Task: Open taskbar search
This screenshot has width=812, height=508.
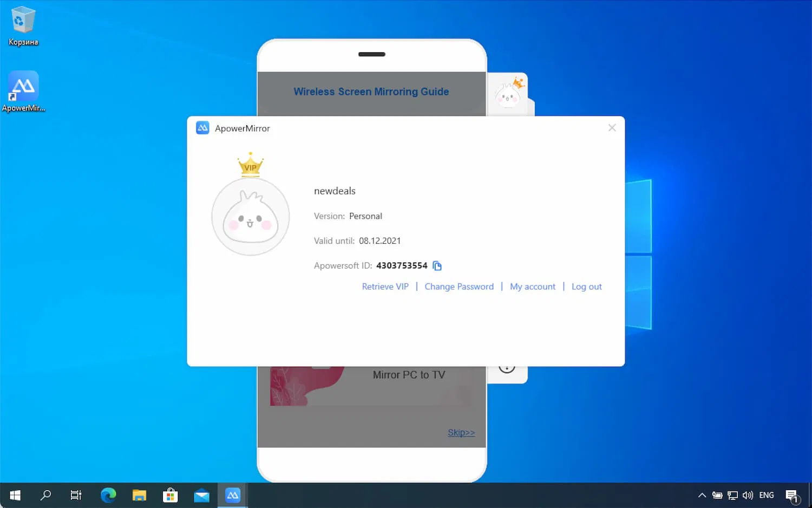Action: coord(46,495)
